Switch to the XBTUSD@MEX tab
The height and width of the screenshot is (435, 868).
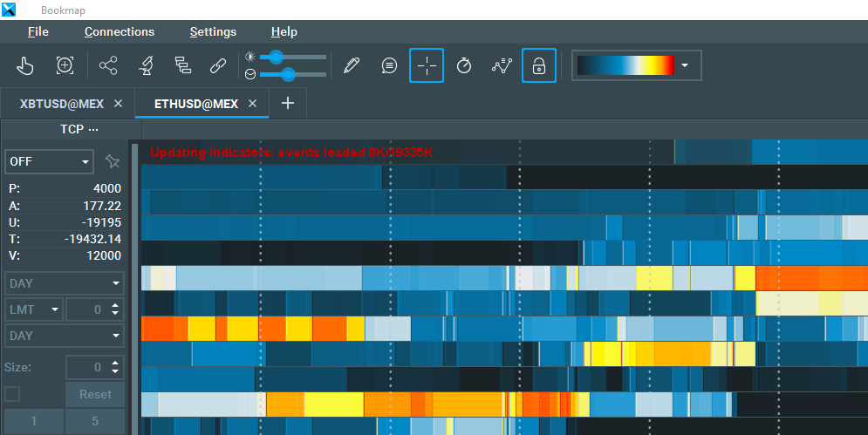[62, 104]
